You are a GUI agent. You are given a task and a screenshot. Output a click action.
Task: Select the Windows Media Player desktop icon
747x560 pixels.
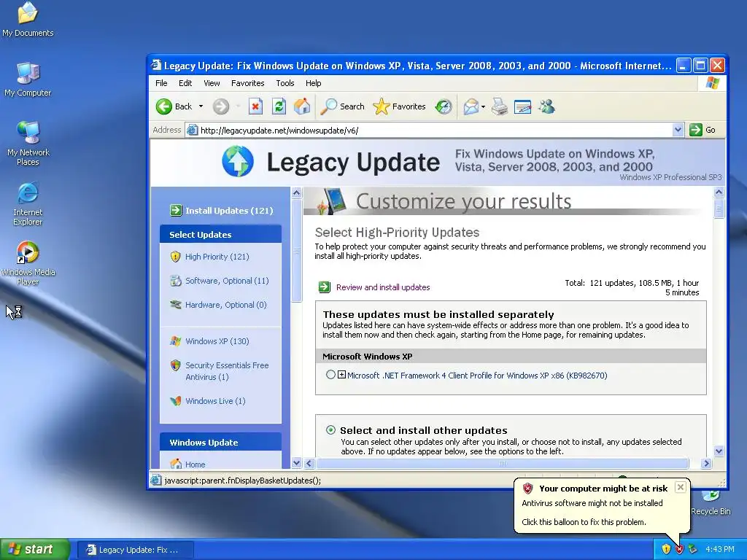point(28,262)
